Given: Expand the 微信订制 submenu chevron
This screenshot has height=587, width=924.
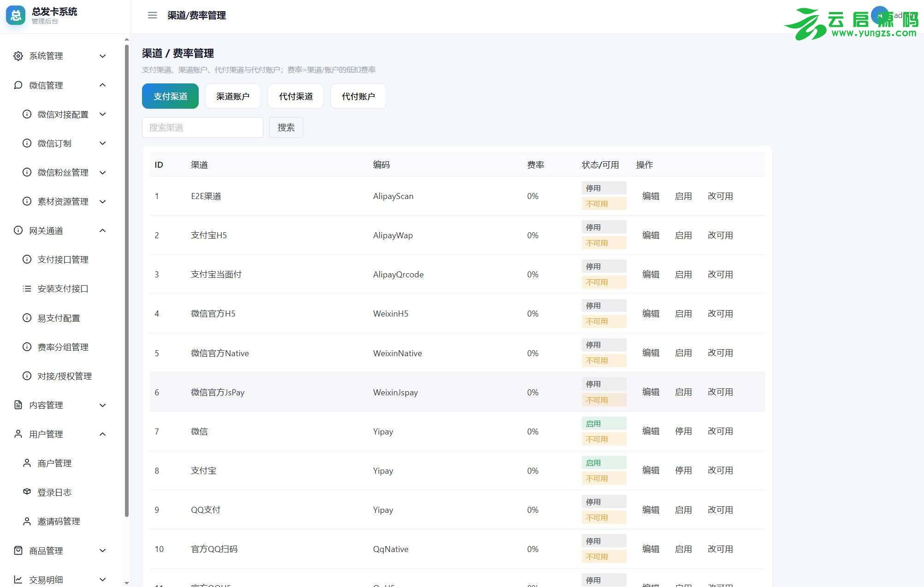Looking at the screenshot, I should pos(103,143).
